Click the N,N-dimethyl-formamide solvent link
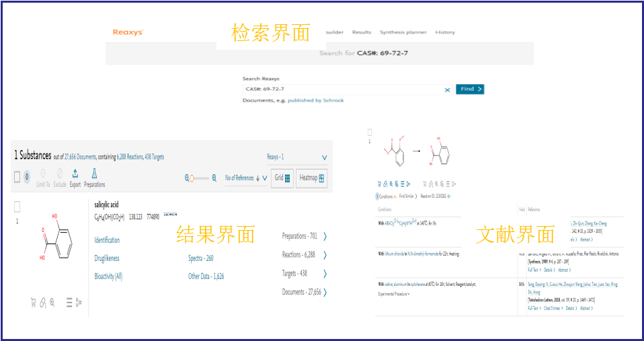Image resolution: width=644 pixels, height=341 pixels. click(423, 254)
